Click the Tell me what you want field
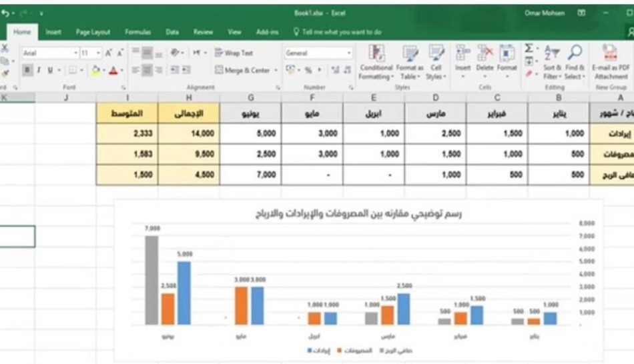Image resolution: width=634 pixels, height=364 pixels. point(342,32)
